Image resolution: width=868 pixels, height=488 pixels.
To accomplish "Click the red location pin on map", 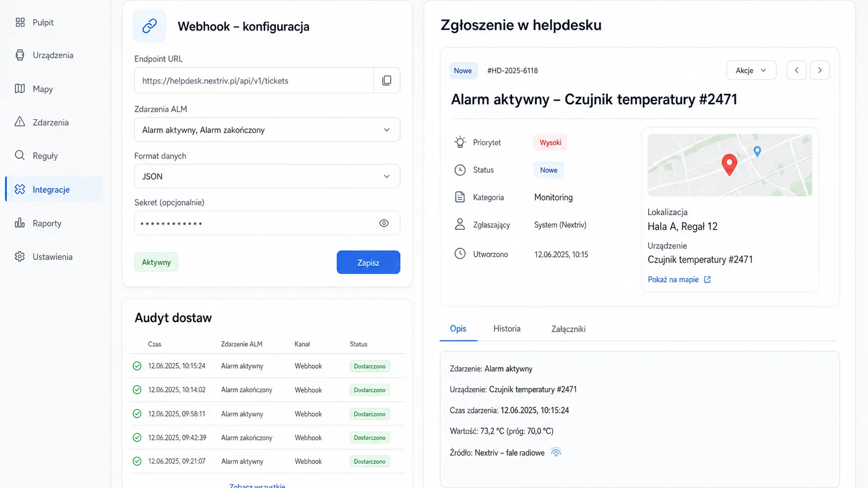I will pyautogui.click(x=730, y=164).
